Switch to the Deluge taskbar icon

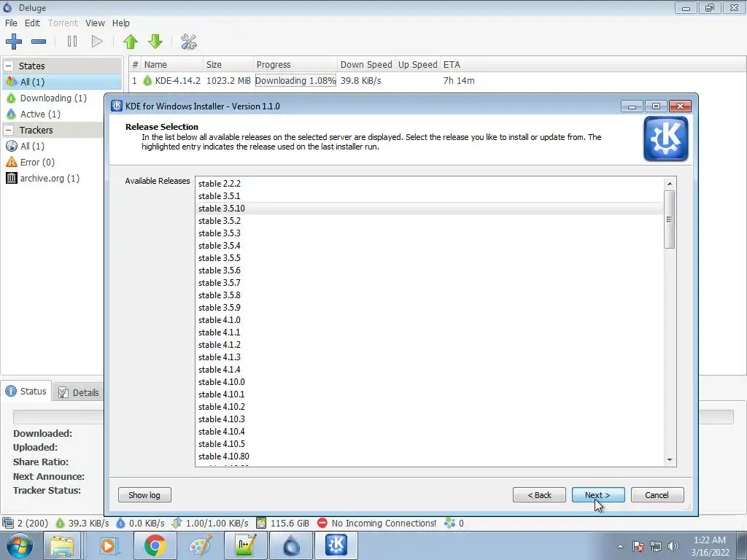tap(291, 545)
